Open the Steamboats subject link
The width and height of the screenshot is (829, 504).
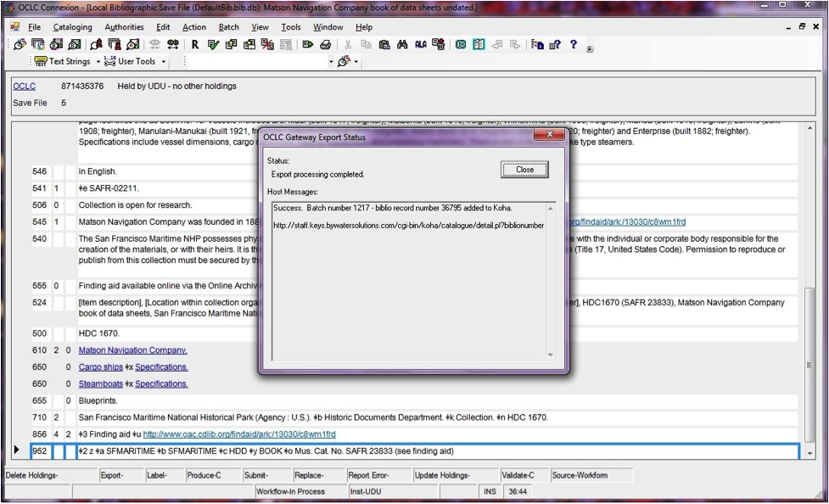(100, 384)
